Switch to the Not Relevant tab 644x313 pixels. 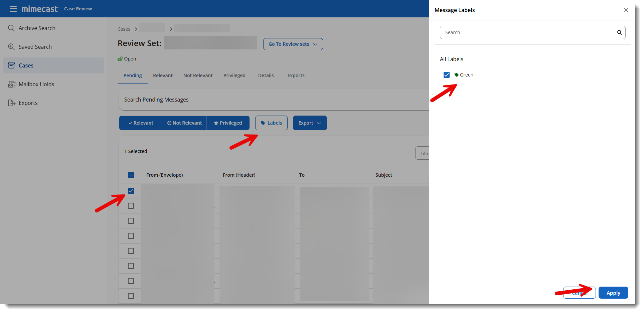(198, 75)
